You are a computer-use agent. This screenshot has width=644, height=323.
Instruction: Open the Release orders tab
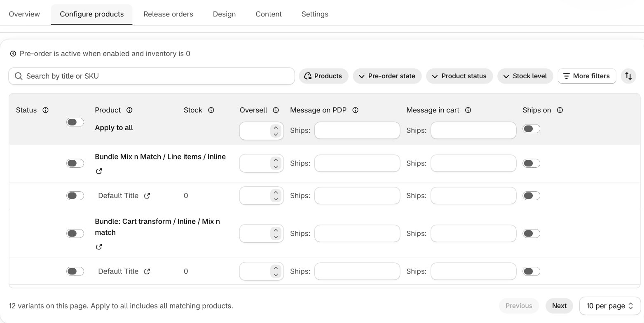click(168, 14)
